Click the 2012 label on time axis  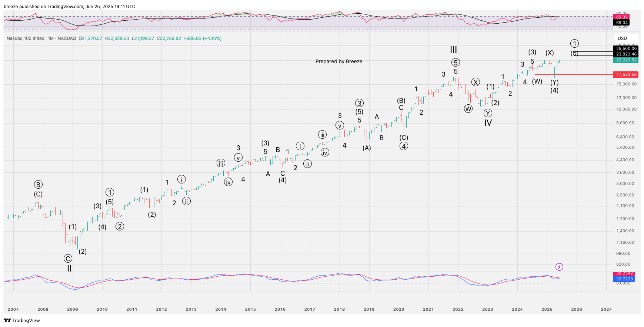[x=161, y=309]
